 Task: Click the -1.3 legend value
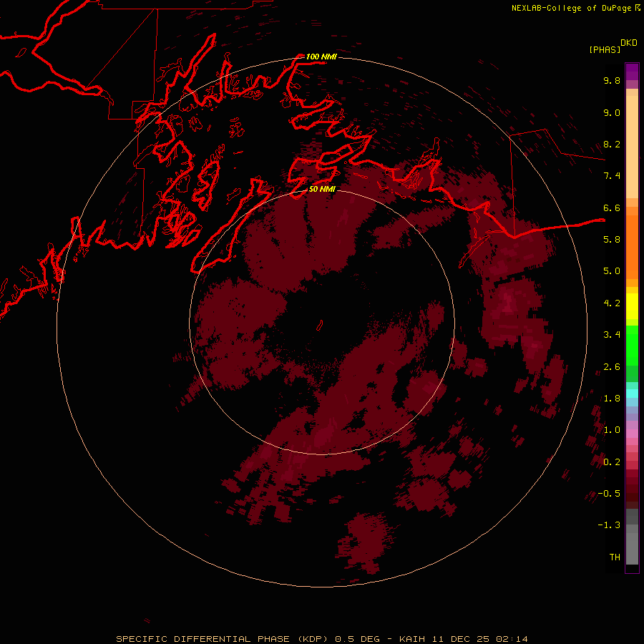(x=609, y=525)
